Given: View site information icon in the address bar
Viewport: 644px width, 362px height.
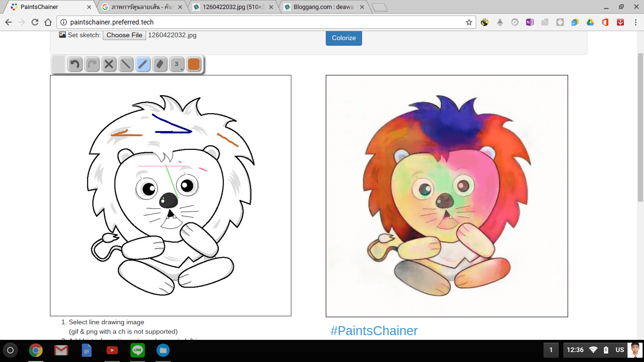Looking at the screenshot, I should (64, 22).
